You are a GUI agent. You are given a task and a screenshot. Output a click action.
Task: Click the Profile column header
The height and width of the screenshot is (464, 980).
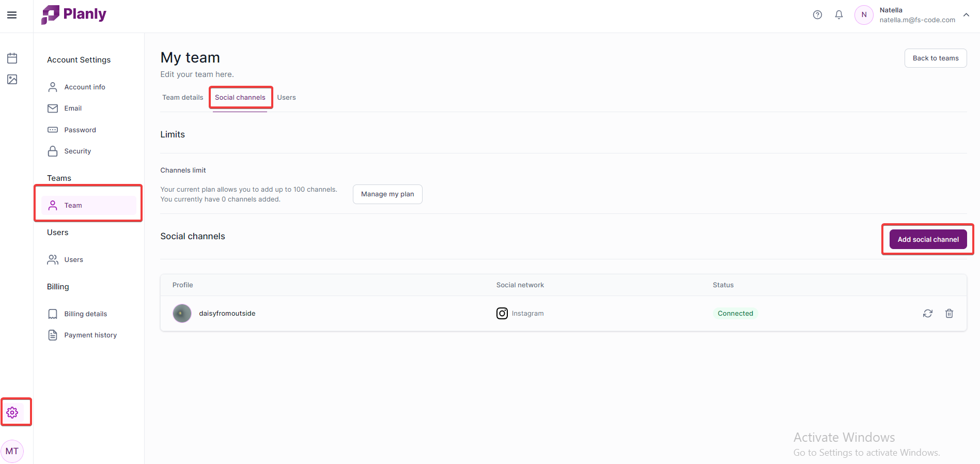tap(183, 285)
